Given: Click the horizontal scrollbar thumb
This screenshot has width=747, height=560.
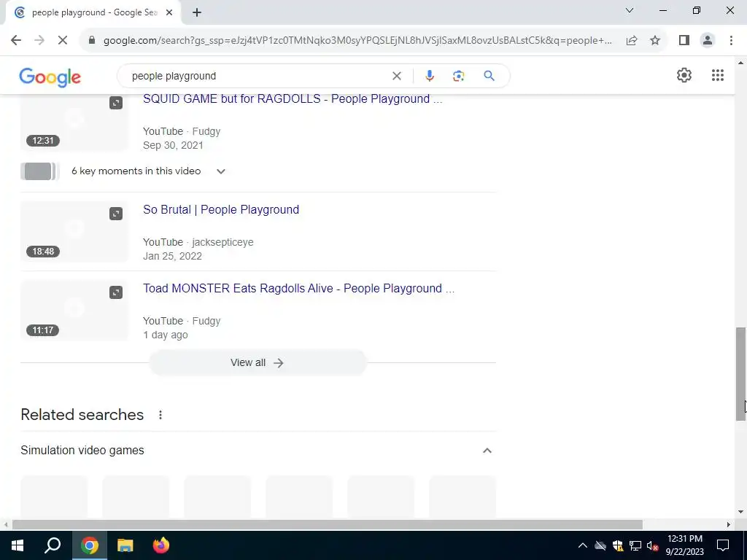Looking at the screenshot, I should (x=328, y=525).
